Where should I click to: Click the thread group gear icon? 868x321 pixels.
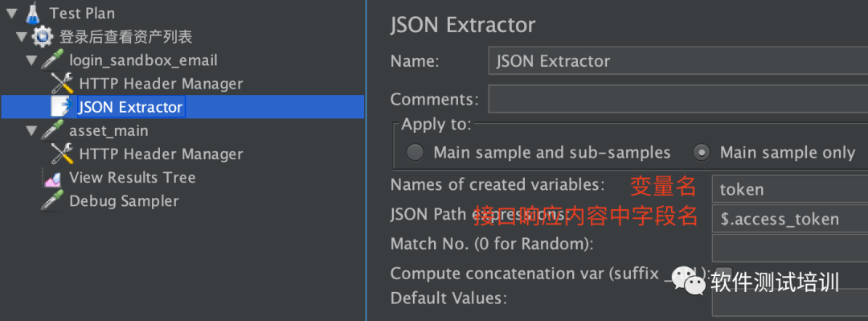42,36
